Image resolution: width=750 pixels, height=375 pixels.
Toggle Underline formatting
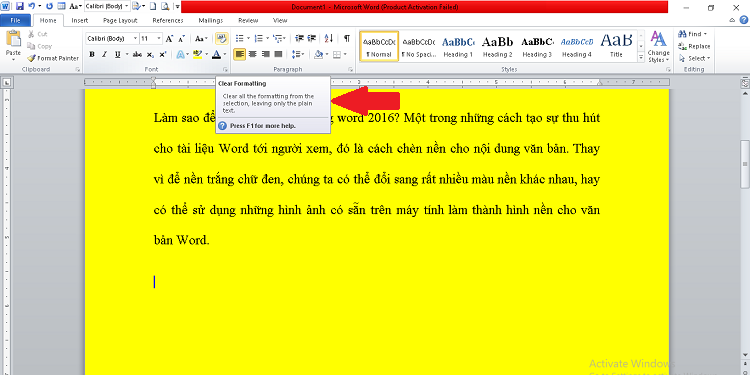pos(117,55)
